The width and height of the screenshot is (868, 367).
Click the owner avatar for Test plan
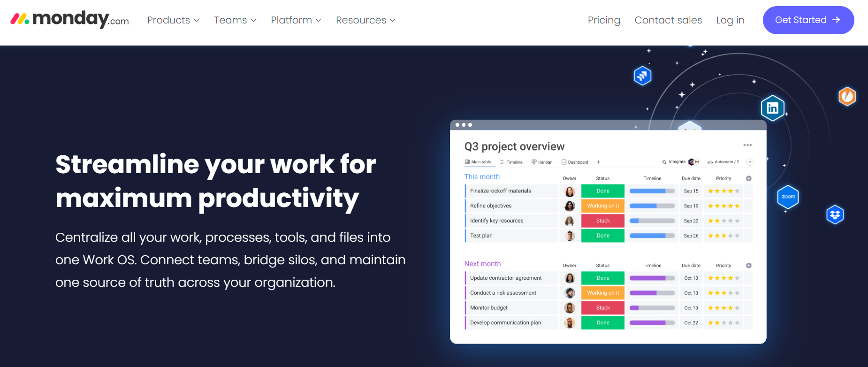570,236
